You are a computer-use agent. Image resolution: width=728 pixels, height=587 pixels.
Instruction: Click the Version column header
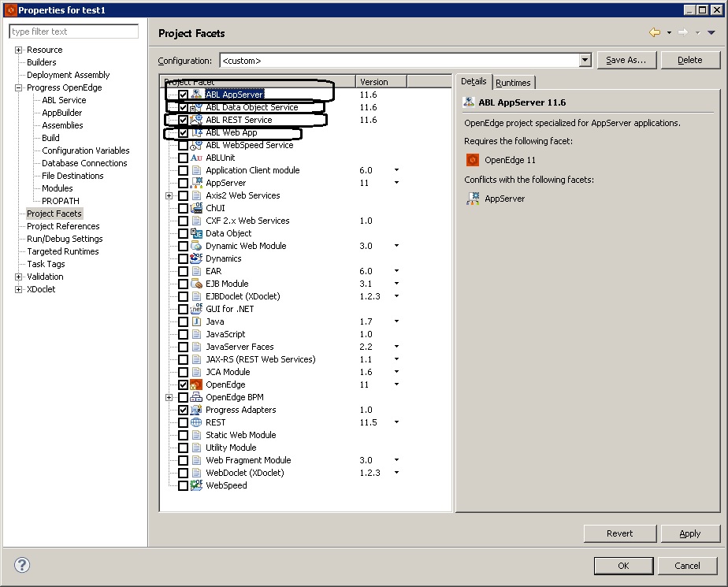[x=381, y=82]
